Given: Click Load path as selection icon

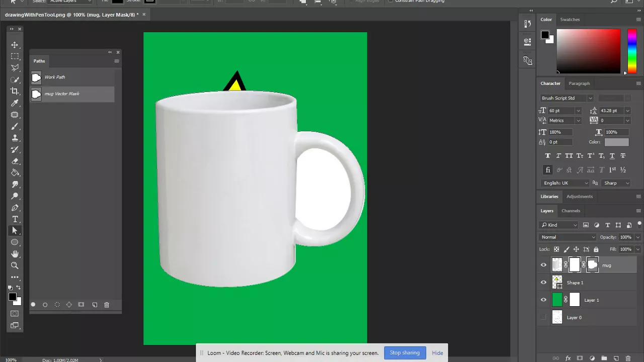Looking at the screenshot, I should (x=57, y=305).
